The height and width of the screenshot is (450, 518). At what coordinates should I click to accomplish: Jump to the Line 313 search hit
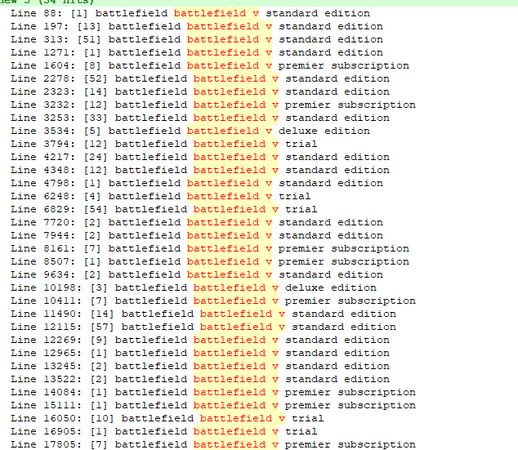(197, 39)
